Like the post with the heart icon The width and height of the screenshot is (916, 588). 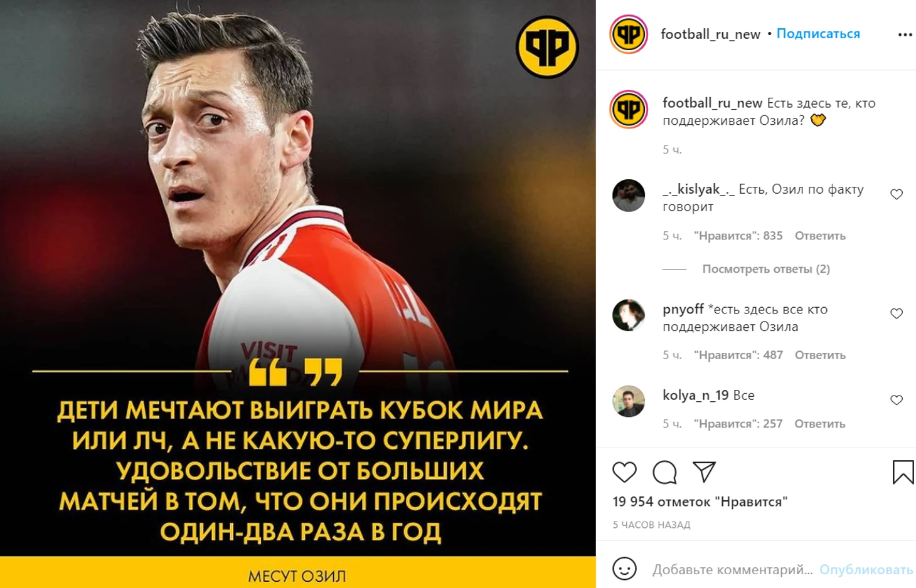624,472
